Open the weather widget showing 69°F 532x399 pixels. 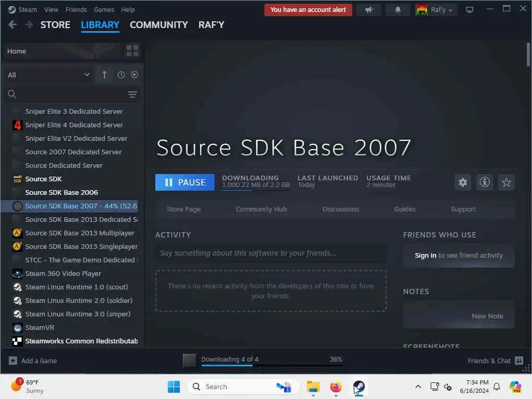tap(27, 387)
